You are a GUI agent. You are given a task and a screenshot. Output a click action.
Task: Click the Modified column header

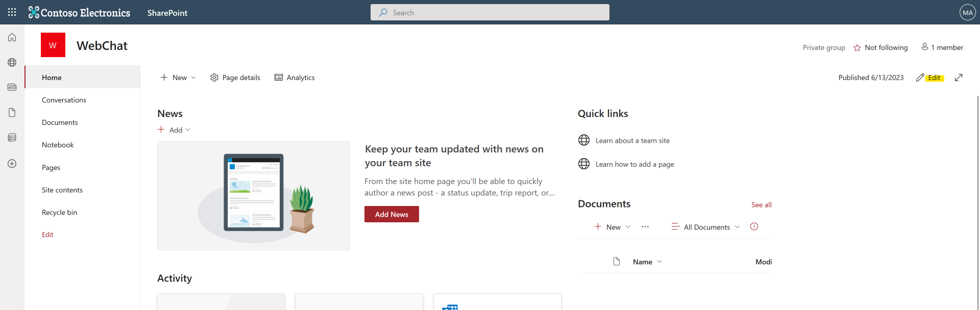[764, 262]
